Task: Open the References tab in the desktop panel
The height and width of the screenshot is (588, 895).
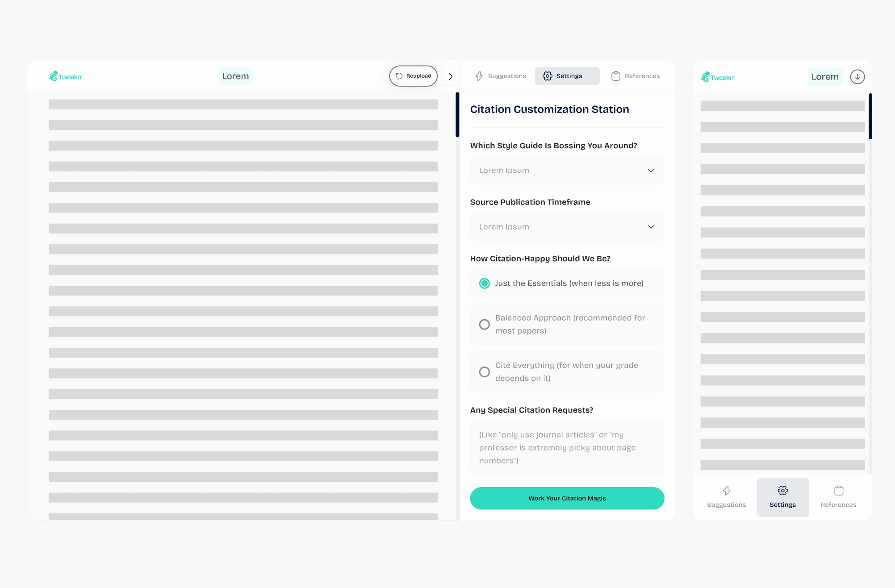Action: coord(636,76)
